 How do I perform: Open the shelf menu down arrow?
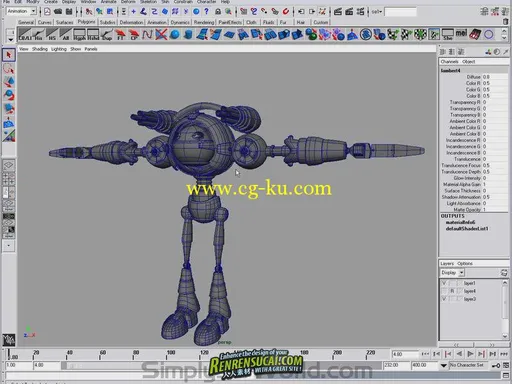pos(11,39)
